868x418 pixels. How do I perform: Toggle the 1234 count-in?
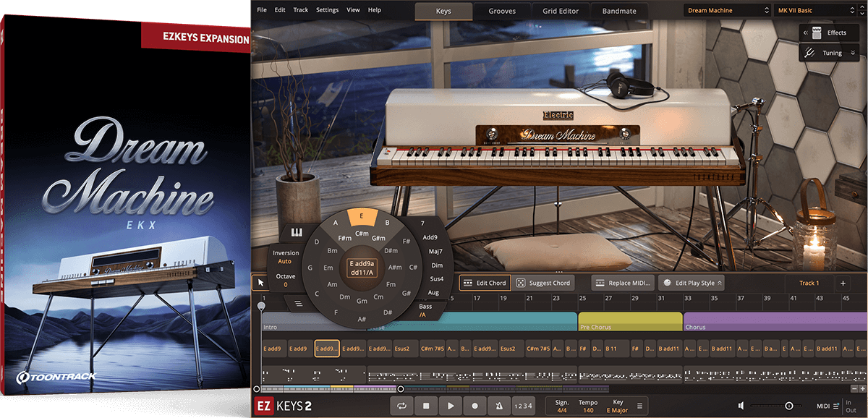pos(523,406)
